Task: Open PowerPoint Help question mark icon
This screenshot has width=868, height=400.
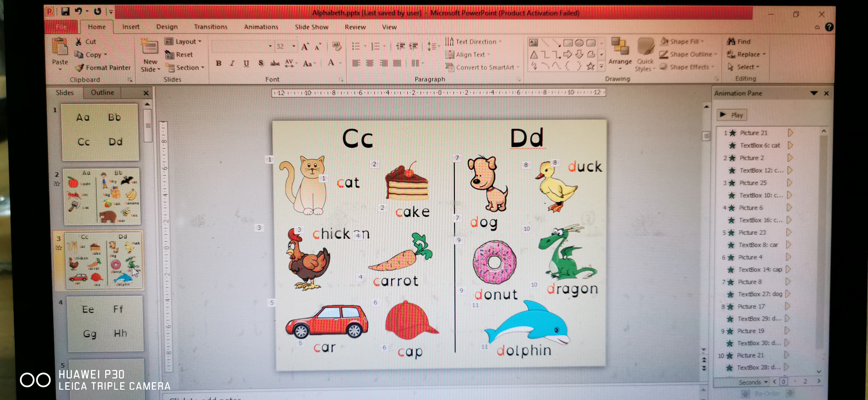Action: (829, 27)
